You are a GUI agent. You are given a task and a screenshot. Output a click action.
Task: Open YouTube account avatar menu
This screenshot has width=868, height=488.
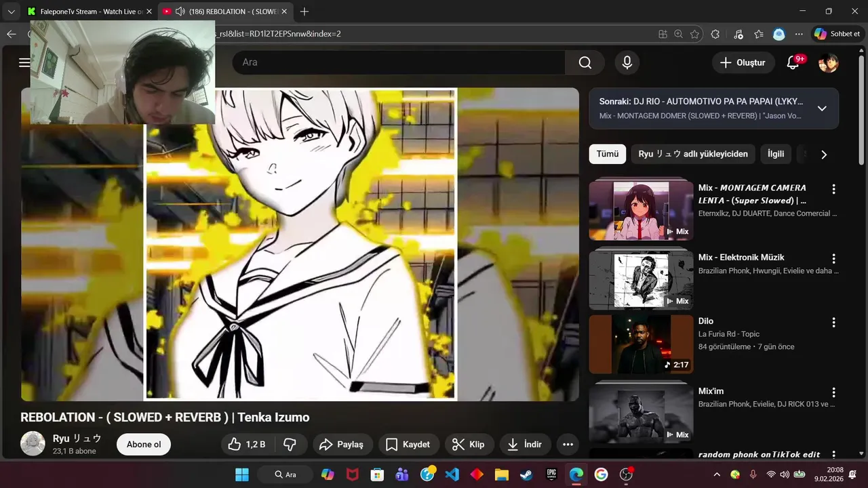point(829,62)
